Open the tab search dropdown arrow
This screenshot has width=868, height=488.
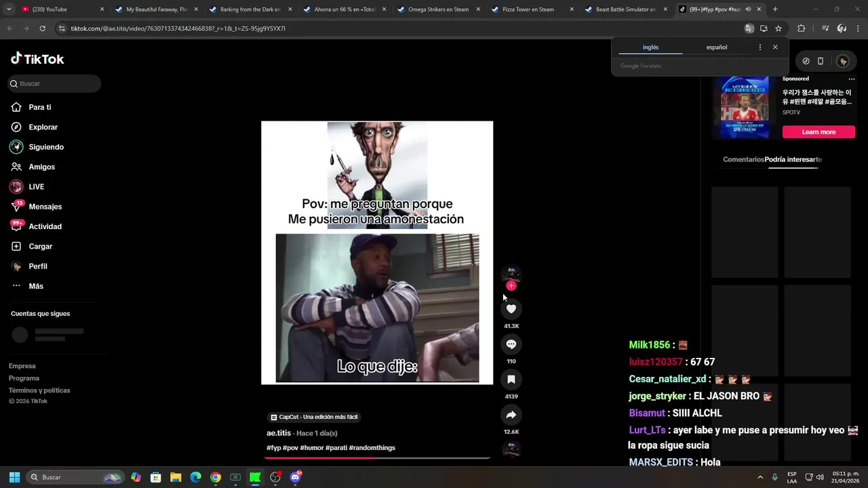pyautogui.click(x=9, y=9)
